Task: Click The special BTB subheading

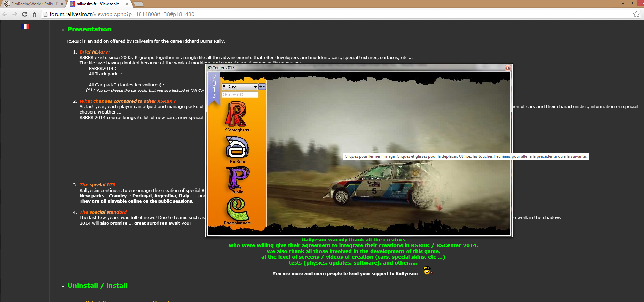Action: [97, 185]
